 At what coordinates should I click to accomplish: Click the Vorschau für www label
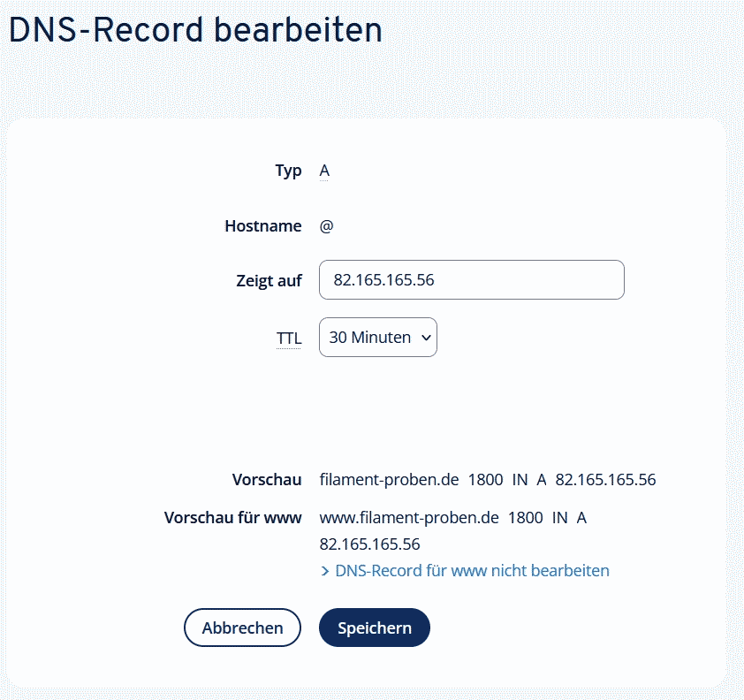[x=233, y=518]
